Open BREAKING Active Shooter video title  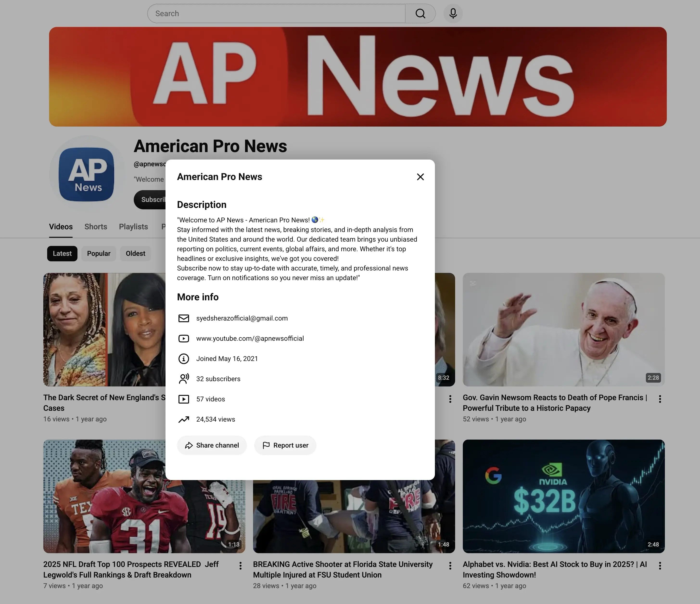click(x=343, y=570)
